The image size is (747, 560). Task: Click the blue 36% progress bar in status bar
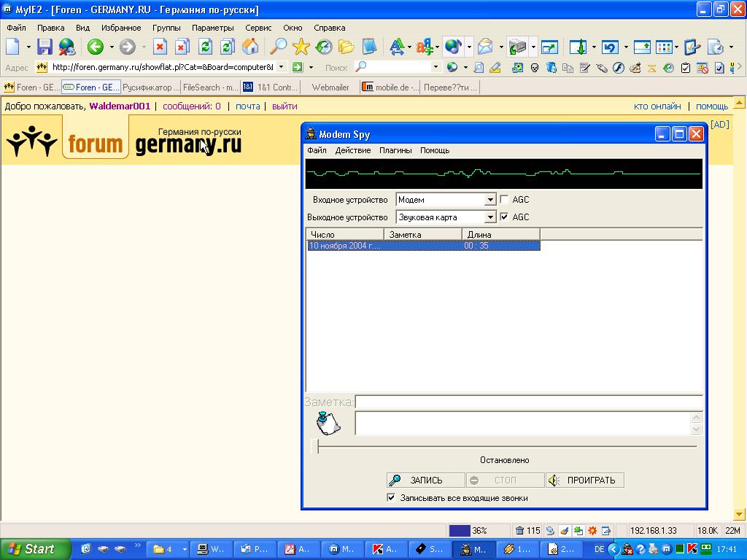pyautogui.click(x=460, y=531)
